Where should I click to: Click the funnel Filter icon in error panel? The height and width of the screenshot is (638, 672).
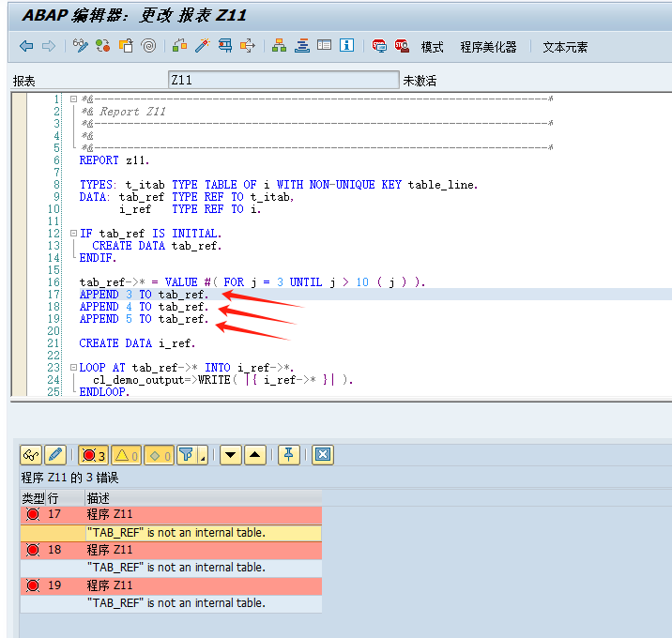(187, 455)
